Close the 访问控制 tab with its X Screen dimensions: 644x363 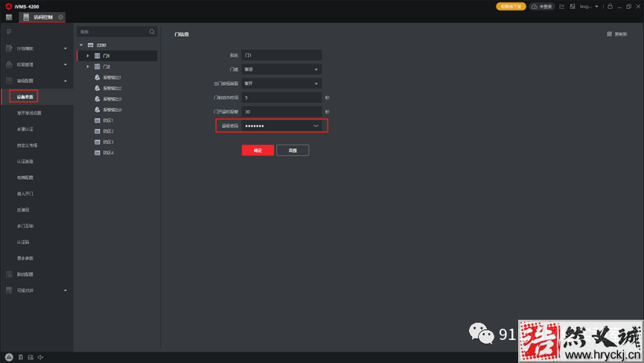click(x=61, y=17)
